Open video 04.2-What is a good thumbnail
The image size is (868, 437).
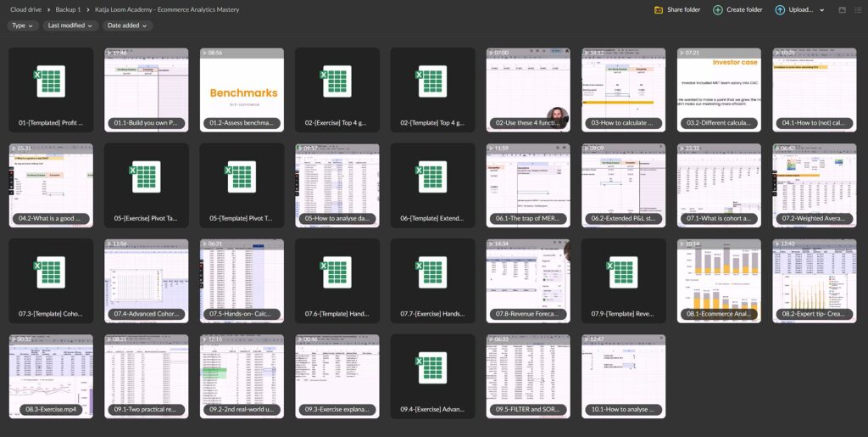tap(50, 186)
